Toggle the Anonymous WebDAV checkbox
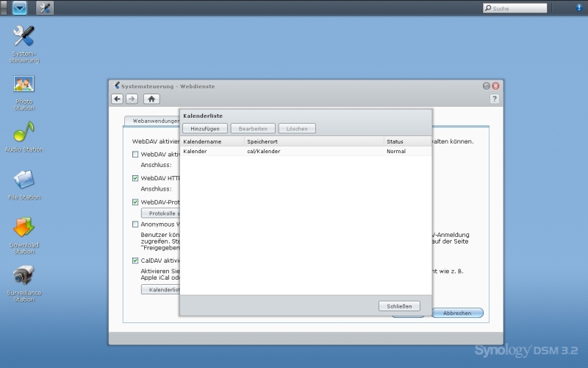588x368 pixels. pyautogui.click(x=135, y=224)
